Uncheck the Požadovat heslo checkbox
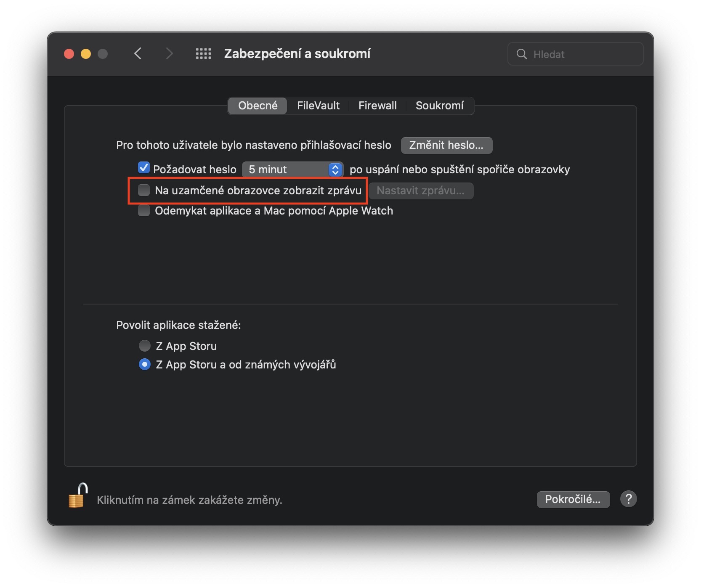701x588 pixels. click(x=144, y=168)
